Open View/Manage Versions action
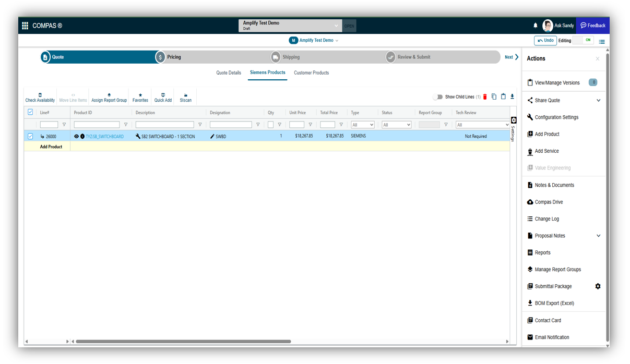The image size is (630, 364). coord(557,83)
